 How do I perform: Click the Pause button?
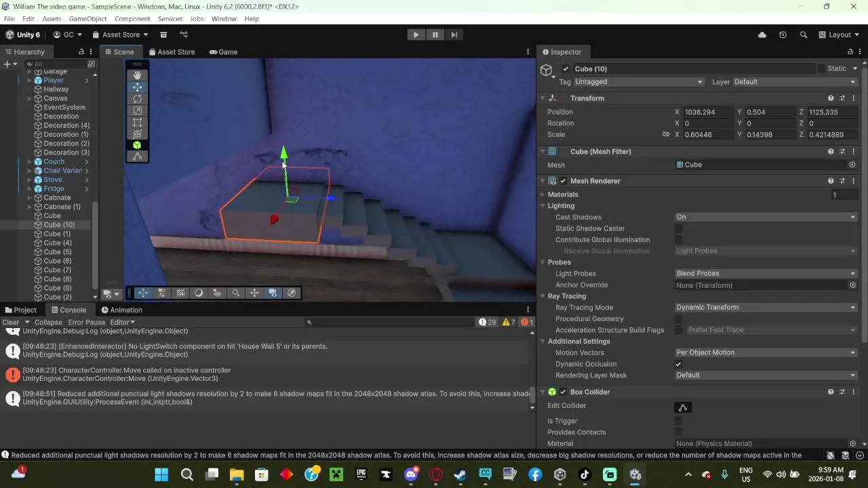point(435,35)
